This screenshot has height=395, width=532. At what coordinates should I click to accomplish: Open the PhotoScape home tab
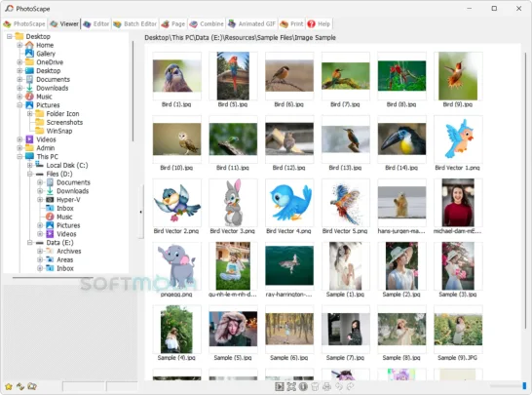tap(24, 23)
